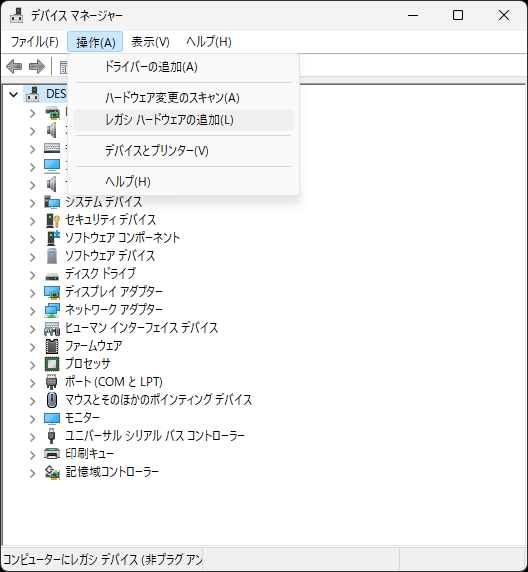Expand the ネットワーク アダプター node
Image resolution: width=528 pixels, height=572 pixels.
click(x=32, y=311)
